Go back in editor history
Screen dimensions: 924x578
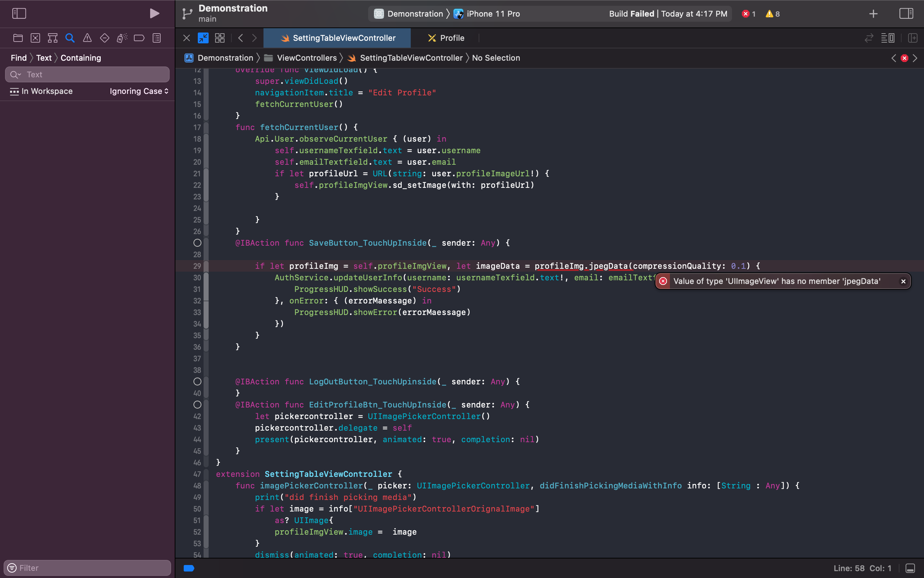(x=240, y=38)
